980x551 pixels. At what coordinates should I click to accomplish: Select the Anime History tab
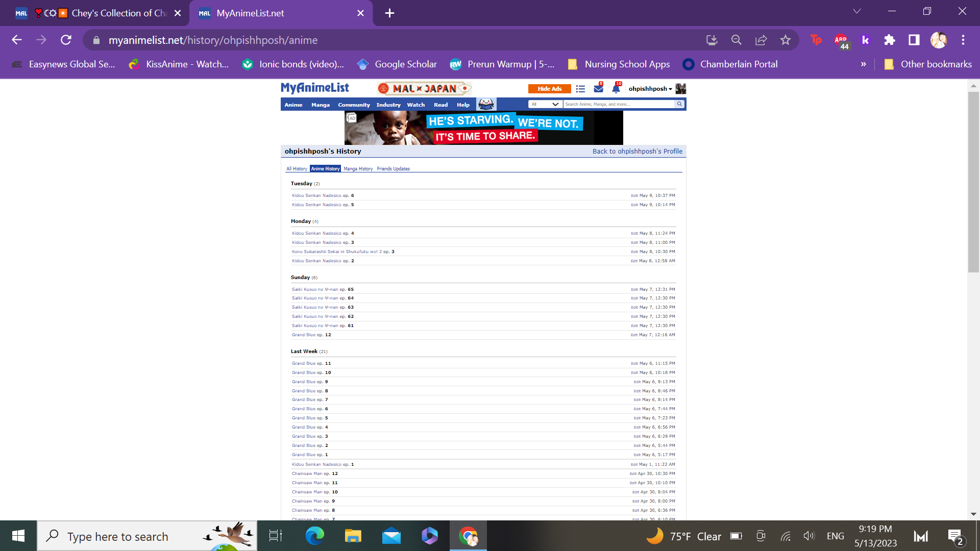325,169
